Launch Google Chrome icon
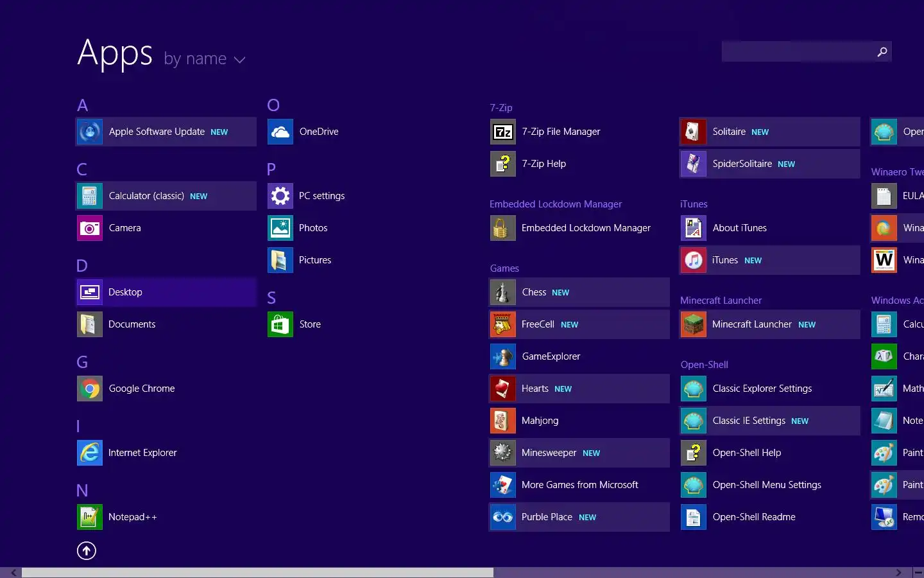The image size is (924, 578). pyautogui.click(x=90, y=389)
